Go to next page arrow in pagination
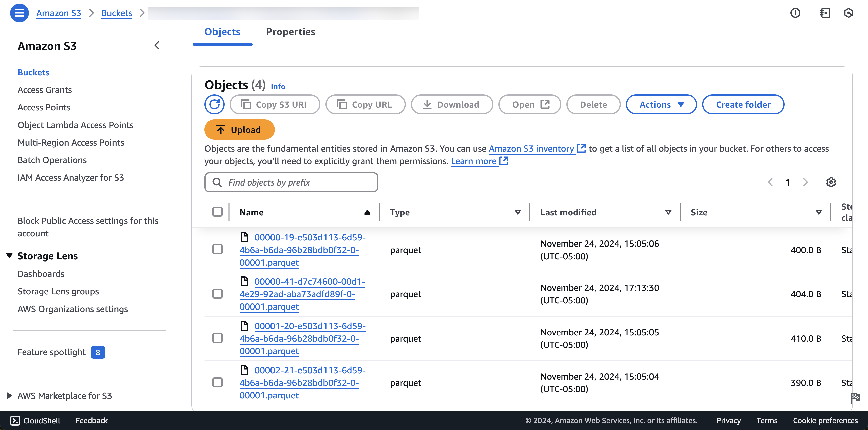This screenshot has height=430, width=868. 805,182
